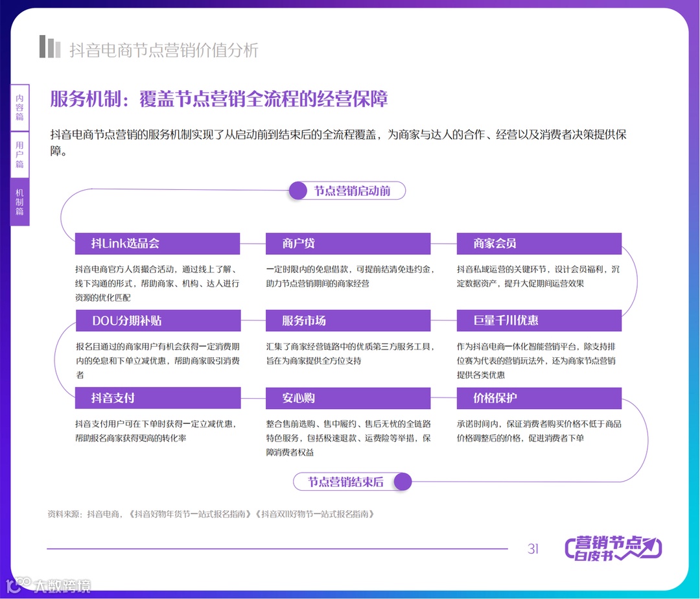The width and height of the screenshot is (700, 599).
Task: Click the text 抖音支付用户可在下单时获得一定立减优惠
Action: click(x=154, y=423)
